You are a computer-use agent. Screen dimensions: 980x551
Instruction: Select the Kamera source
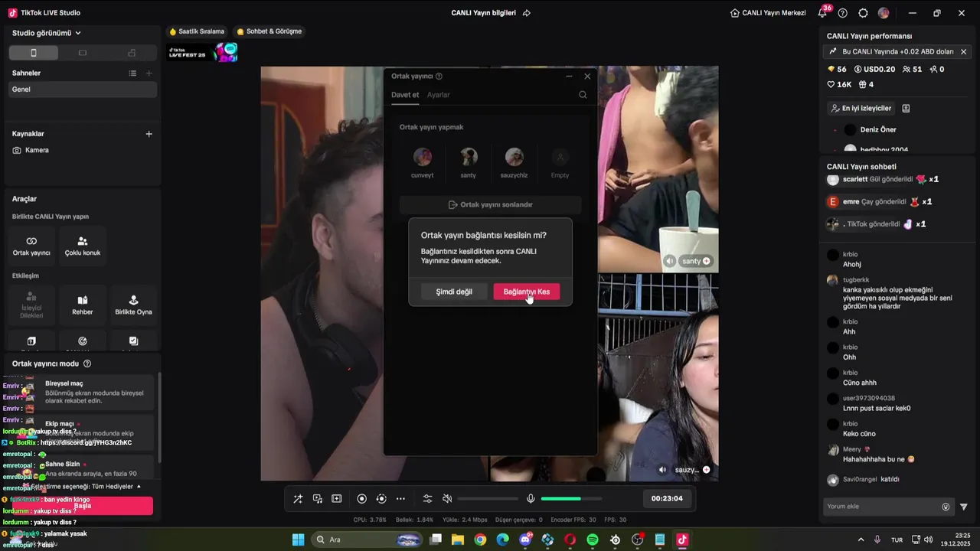(x=83, y=150)
